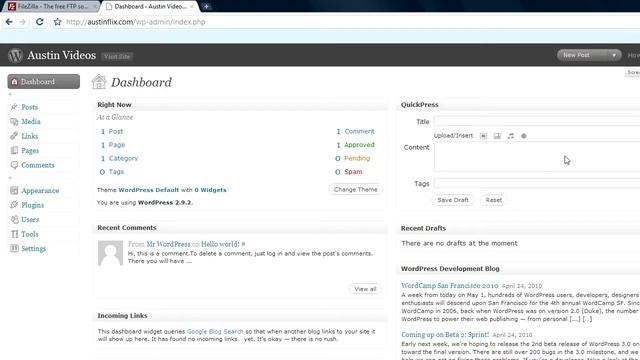Click View all recent comments button
This screenshot has width=640, height=360.
(365, 289)
